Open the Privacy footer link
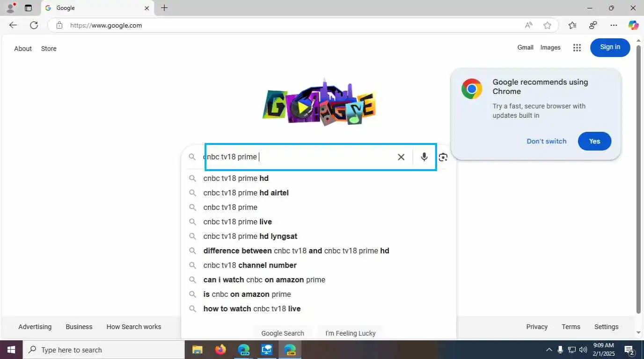Viewport: 644px width, 359px height. point(537,327)
